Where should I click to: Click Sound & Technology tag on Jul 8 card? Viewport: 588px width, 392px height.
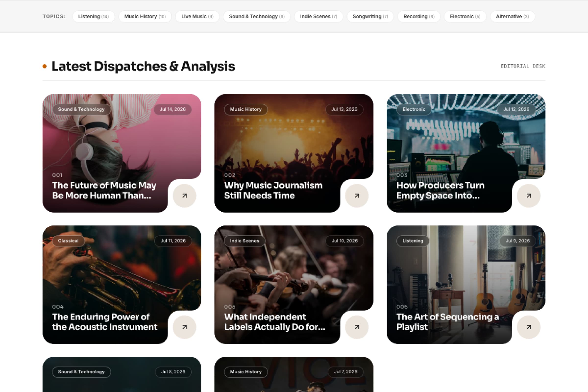(82, 372)
